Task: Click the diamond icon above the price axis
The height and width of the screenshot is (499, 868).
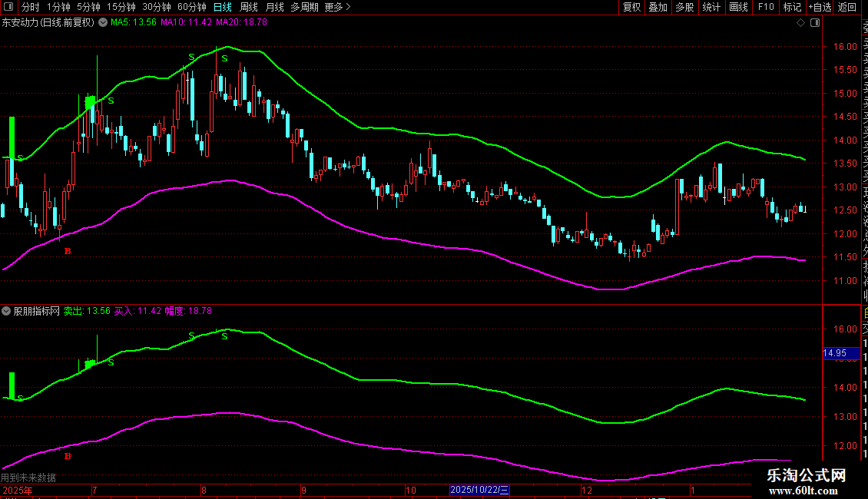Action: click(x=801, y=23)
